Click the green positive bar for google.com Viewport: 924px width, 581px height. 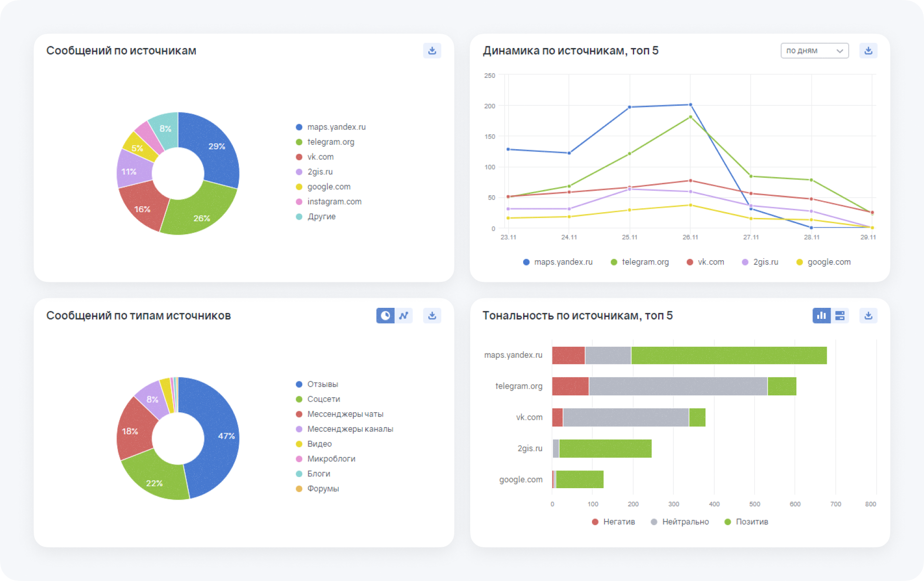(x=579, y=480)
